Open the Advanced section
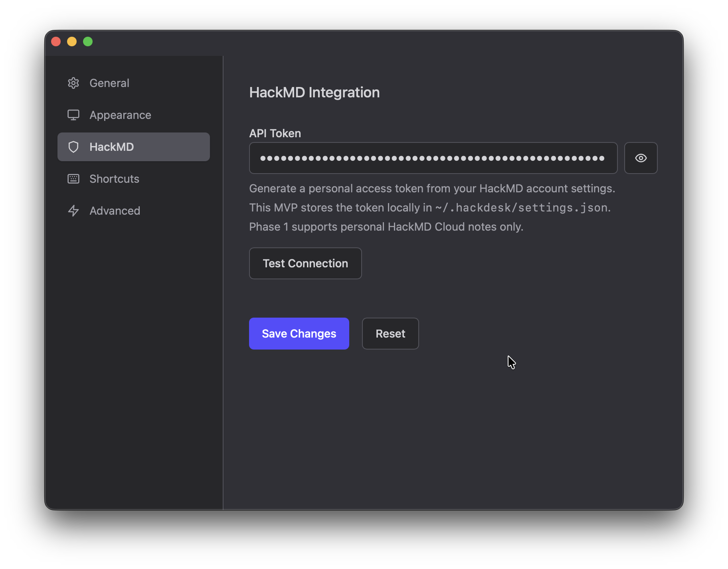This screenshot has width=728, height=569. coord(134,211)
